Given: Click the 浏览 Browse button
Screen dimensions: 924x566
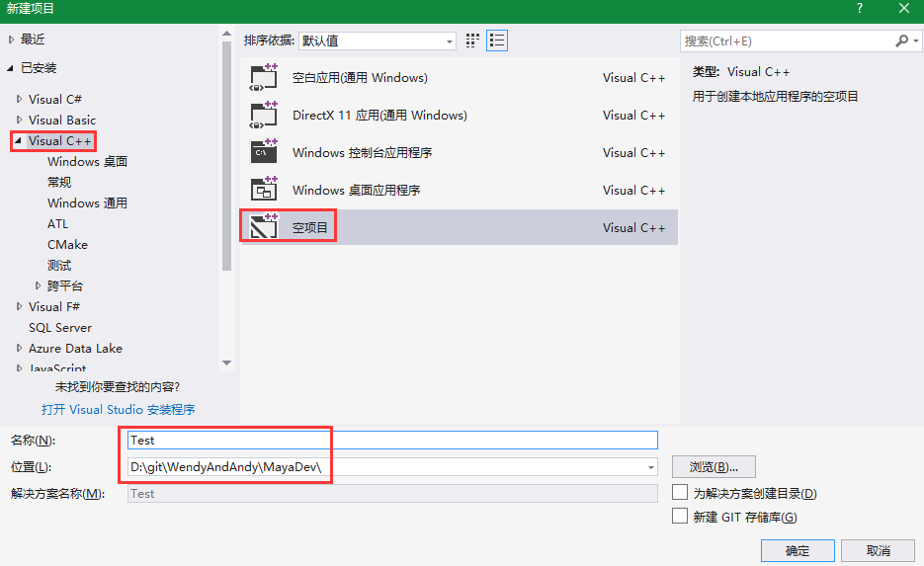Looking at the screenshot, I should click(714, 467).
